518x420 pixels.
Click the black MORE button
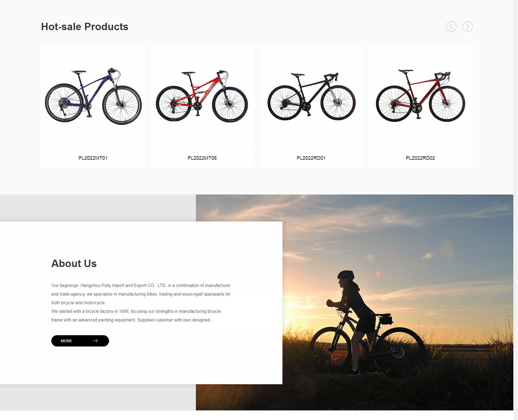pos(80,341)
